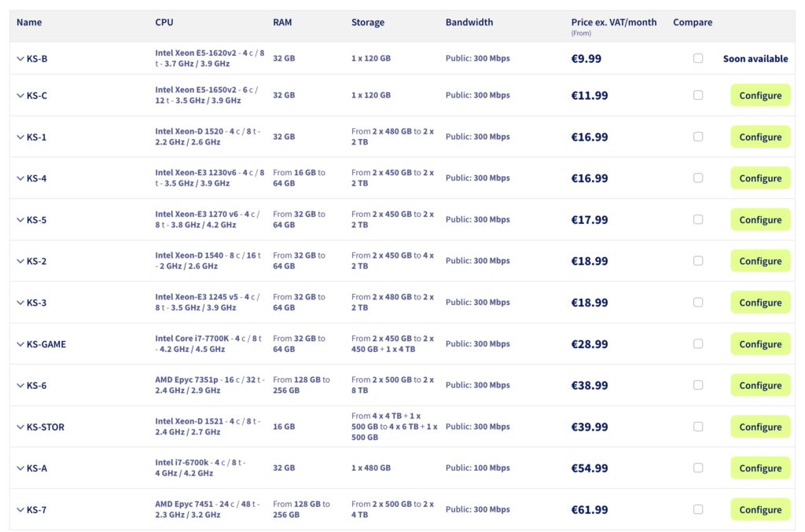Expand the KS-B row chevron

click(x=20, y=58)
